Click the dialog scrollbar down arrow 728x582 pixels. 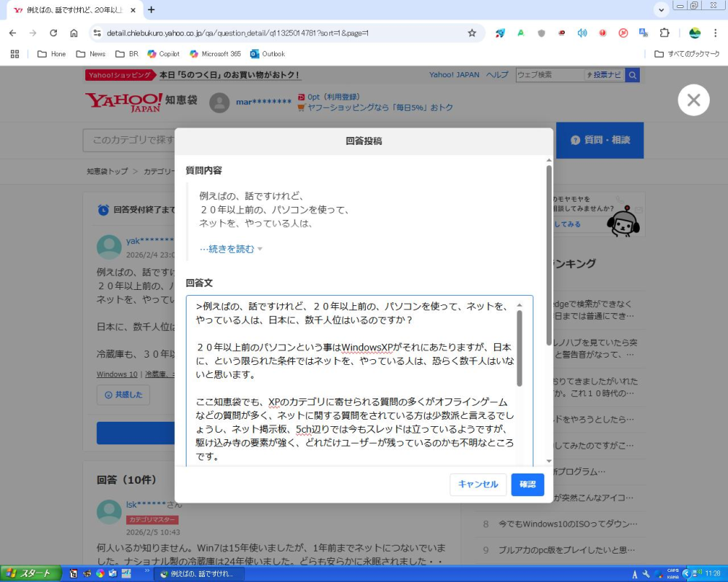click(x=549, y=461)
